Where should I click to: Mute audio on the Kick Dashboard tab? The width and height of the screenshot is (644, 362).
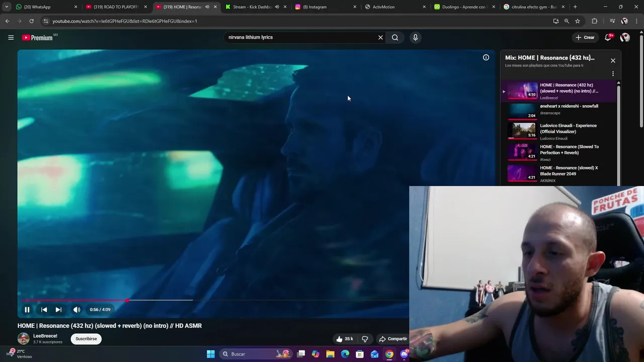pyautogui.click(x=277, y=7)
